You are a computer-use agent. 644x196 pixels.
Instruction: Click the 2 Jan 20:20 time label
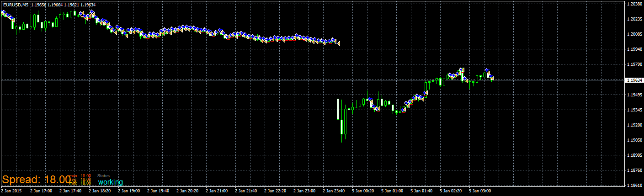[187, 191]
